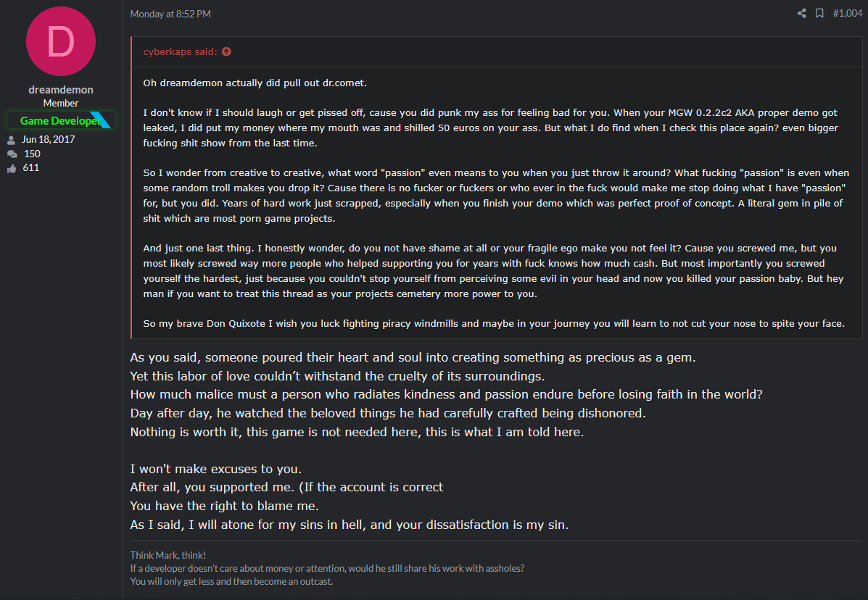The width and height of the screenshot is (868, 600).
Task: Click the joined date person icon
Action: (x=11, y=140)
